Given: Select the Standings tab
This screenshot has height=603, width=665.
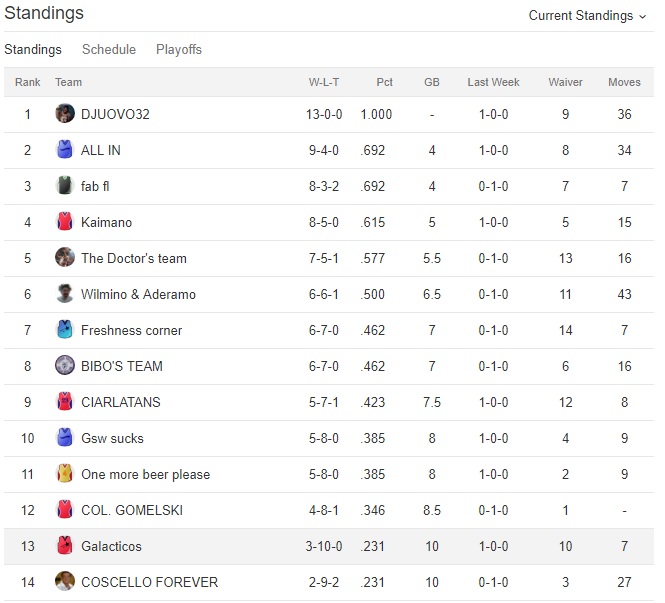Looking at the screenshot, I should (33, 49).
